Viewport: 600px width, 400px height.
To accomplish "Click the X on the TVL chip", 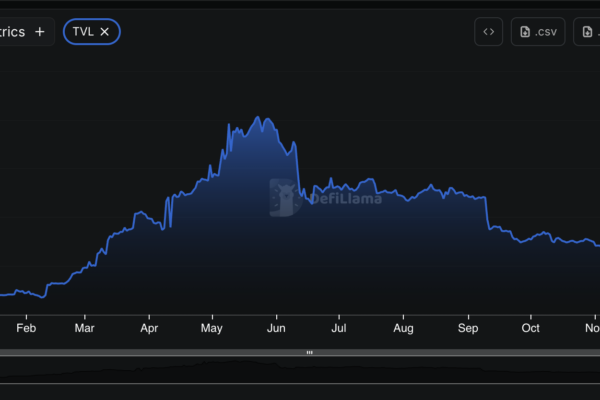I will point(105,32).
